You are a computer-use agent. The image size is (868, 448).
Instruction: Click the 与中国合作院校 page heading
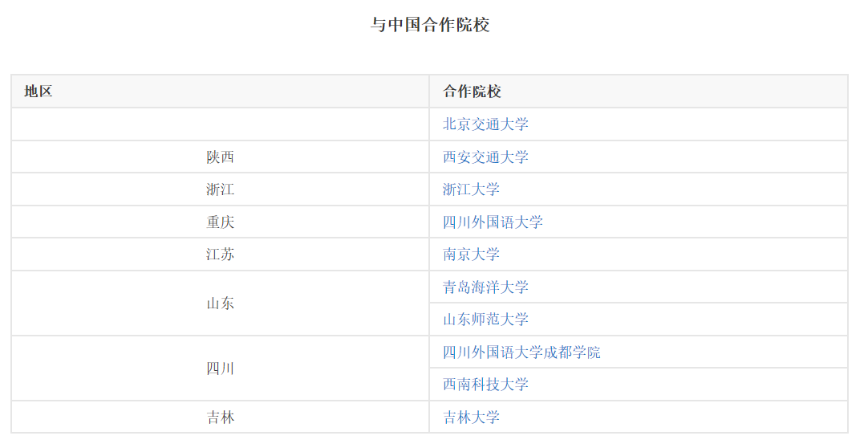430,25
